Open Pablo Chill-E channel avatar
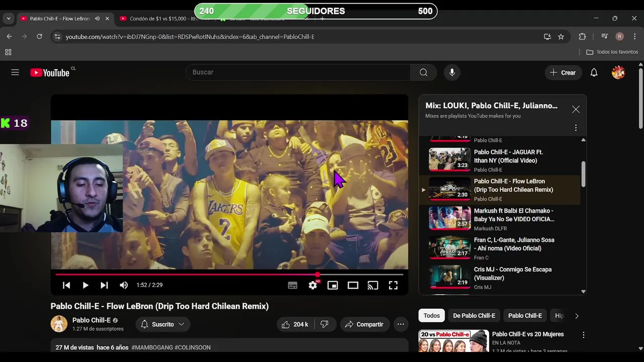Screen dimensions: 644x362 (59, 324)
